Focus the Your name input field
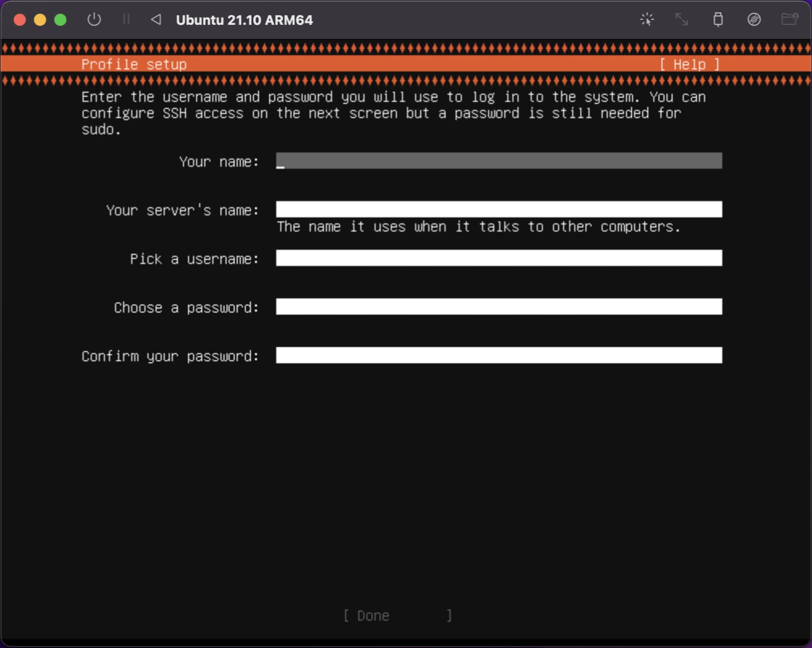 (499, 161)
